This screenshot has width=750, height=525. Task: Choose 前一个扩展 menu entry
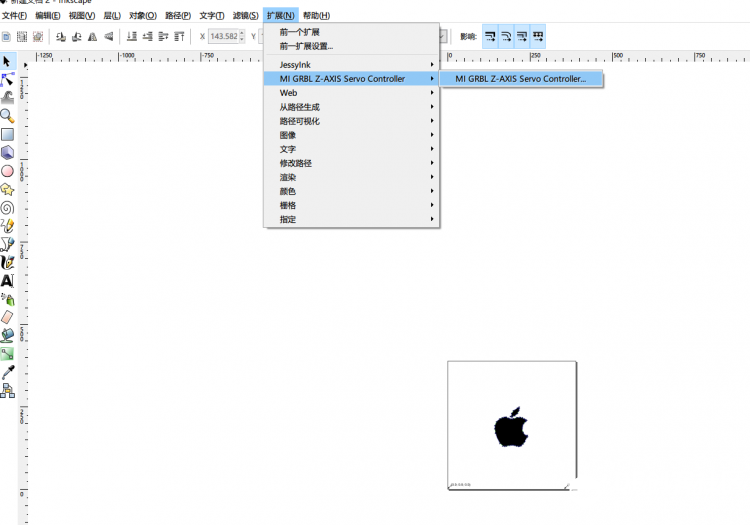(x=352, y=32)
